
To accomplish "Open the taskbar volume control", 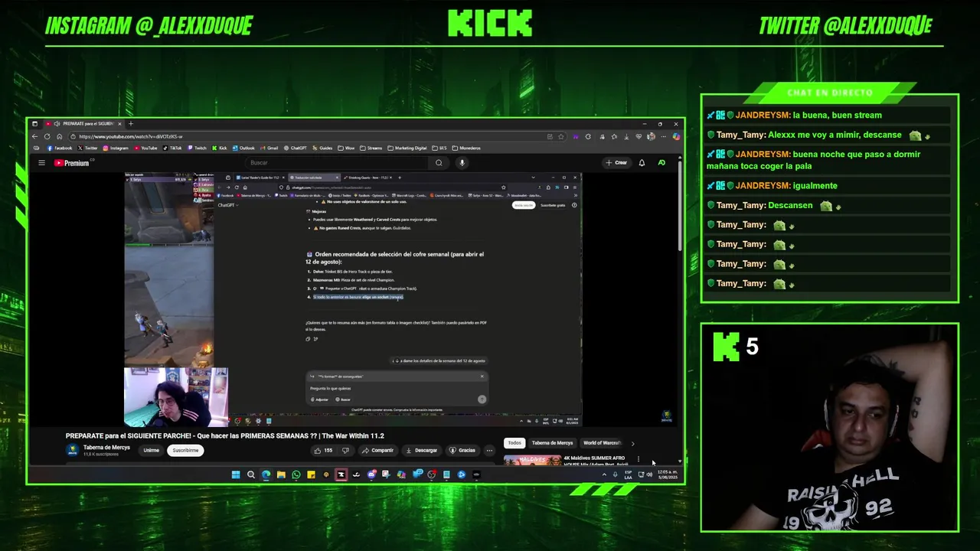I will 649,474.
